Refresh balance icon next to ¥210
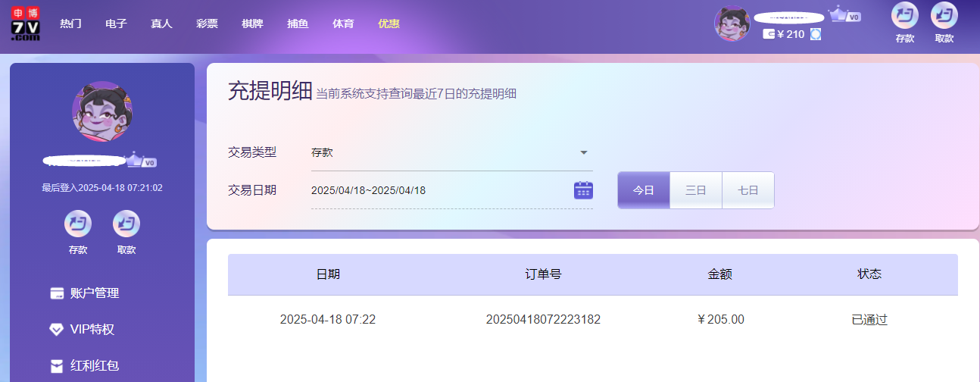 coord(816,34)
